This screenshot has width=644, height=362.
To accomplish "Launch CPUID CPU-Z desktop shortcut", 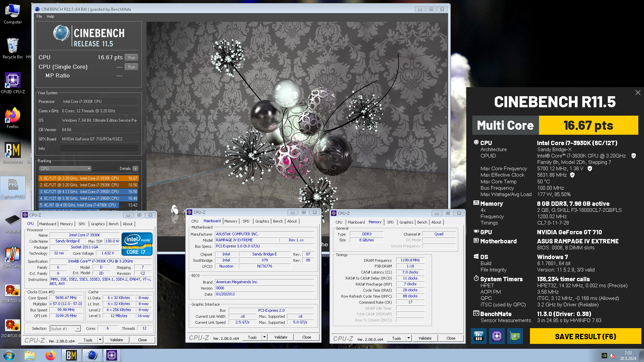I will coord(13,83).
